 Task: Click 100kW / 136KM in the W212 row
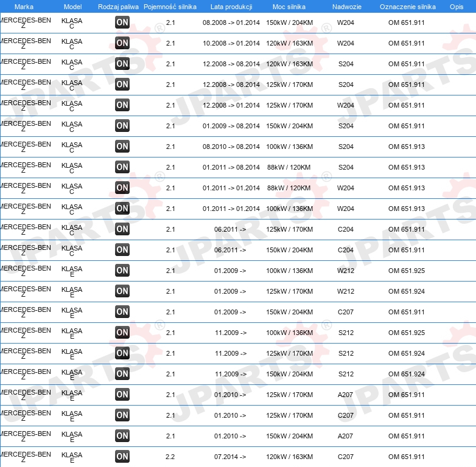(x=289, y=271)
